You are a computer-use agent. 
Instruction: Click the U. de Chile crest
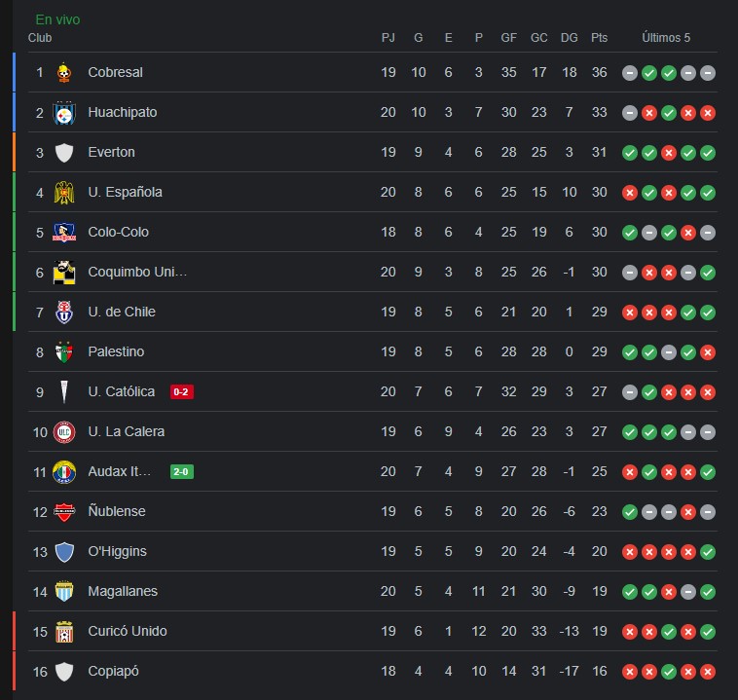64,313
